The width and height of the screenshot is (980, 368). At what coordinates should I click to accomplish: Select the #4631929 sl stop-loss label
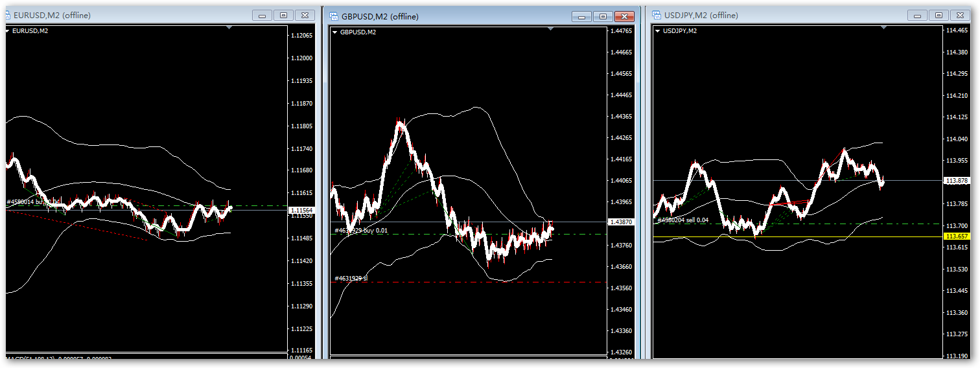click(351, 279)
